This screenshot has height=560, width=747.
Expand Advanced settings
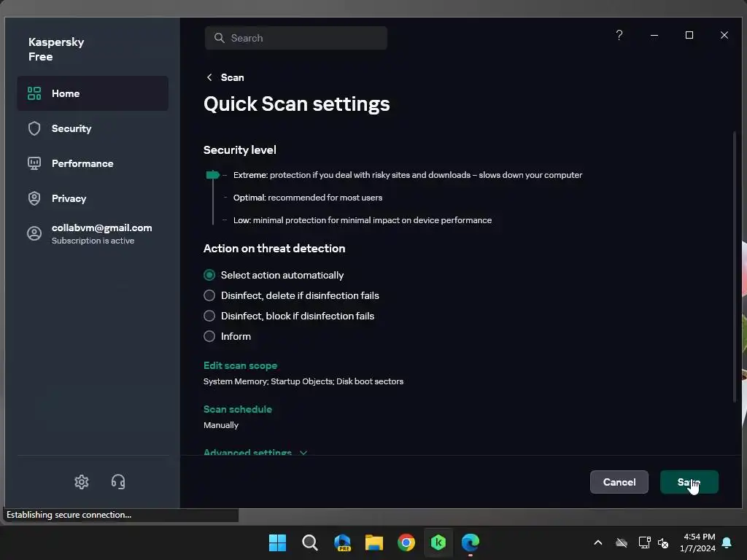tap(255, 452)
